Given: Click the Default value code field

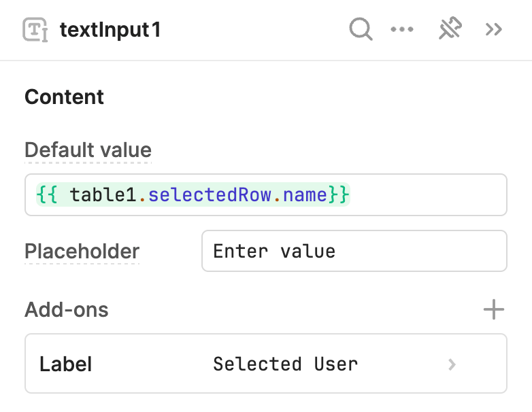Looking at the screenshot, I should pos(266,194).
